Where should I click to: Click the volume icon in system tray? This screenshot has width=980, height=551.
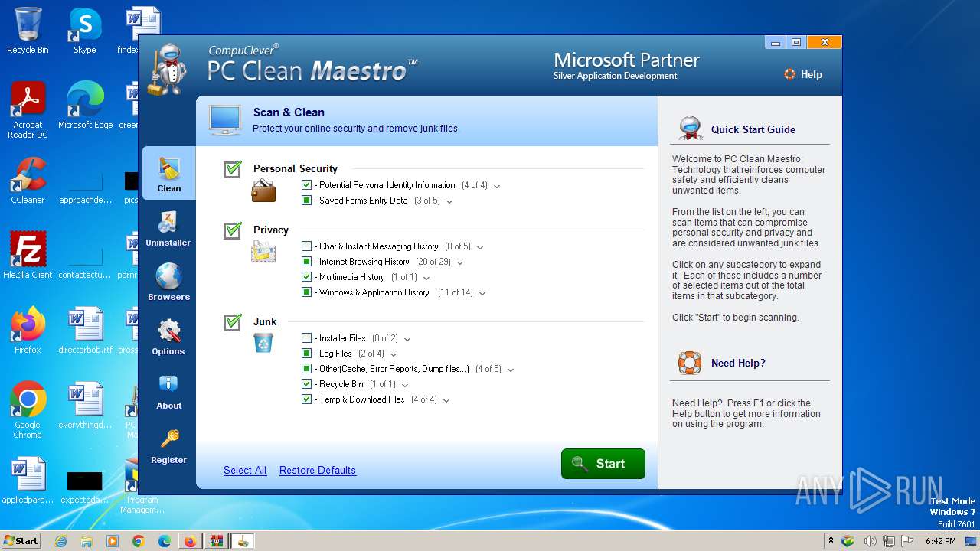tap(869, 541)
